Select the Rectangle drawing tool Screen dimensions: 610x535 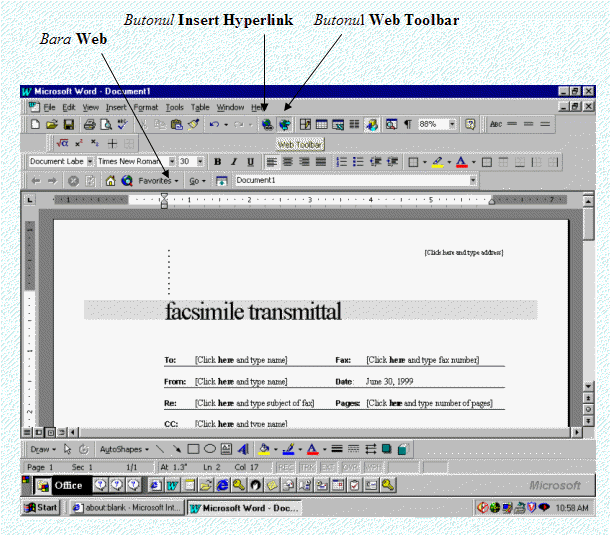click(193, 450)
